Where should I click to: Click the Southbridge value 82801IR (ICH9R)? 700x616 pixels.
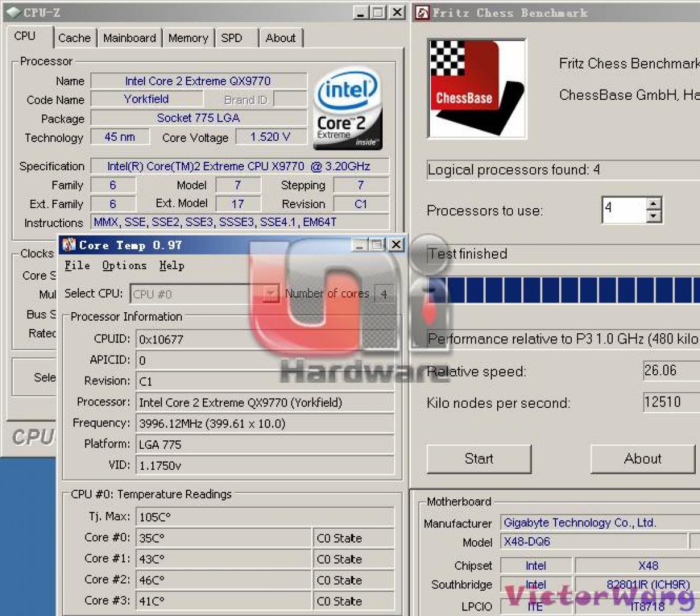click(637, 584)
